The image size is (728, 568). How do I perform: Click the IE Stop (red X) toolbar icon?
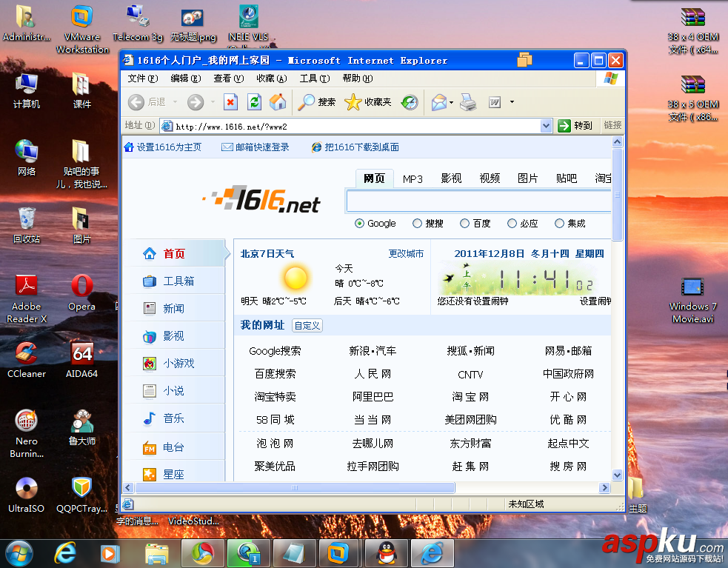click(x=230, y=102)
